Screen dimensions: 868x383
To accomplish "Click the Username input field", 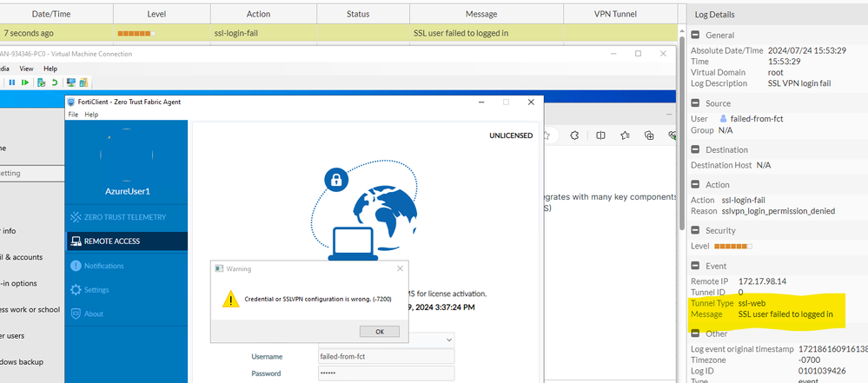I will coord(386,356).
